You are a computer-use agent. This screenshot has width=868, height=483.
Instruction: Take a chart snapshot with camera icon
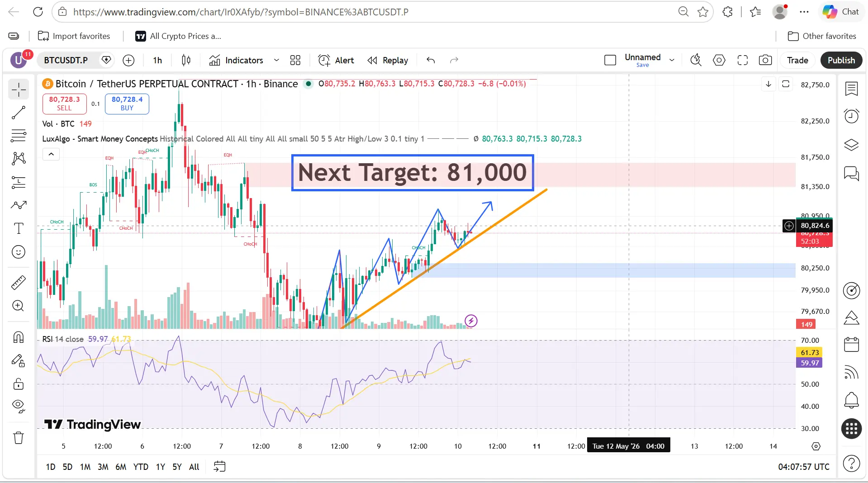(765, 60)
